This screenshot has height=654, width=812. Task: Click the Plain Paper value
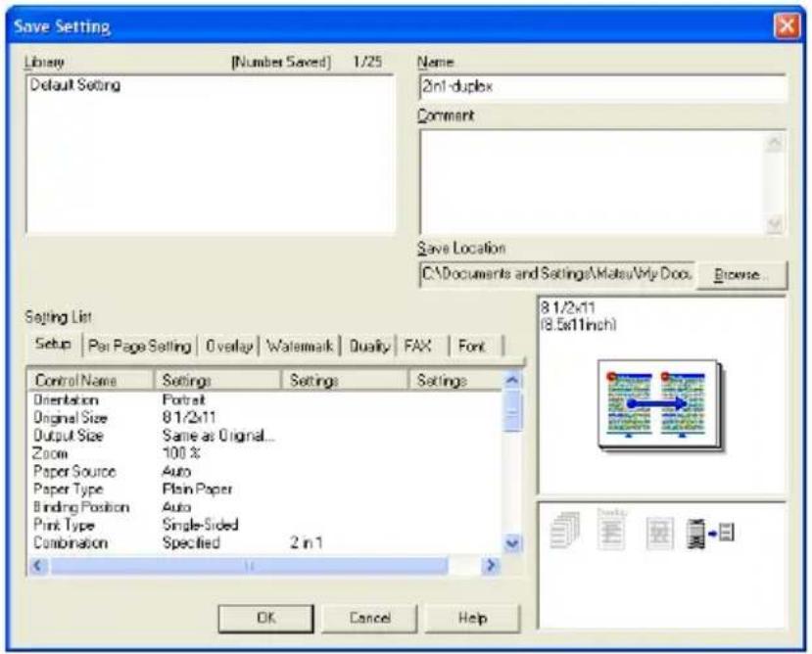click(x=197, y=489)
